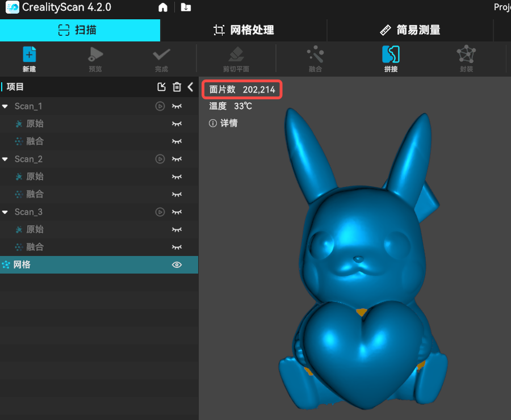The width and height of the screenshot is (511, 420).
Task: Collapse the project panel with chevron
Action: (x=190, y=87)
